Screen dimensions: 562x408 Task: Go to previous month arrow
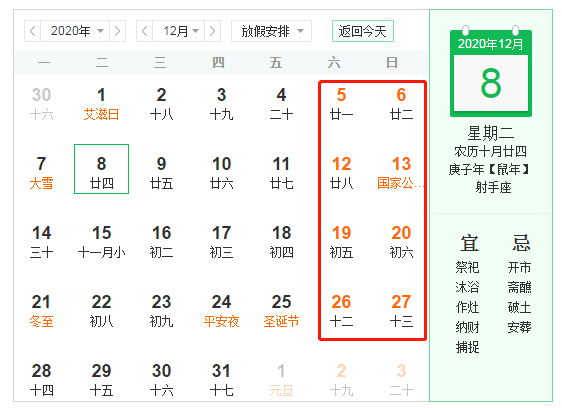point(144,31)
